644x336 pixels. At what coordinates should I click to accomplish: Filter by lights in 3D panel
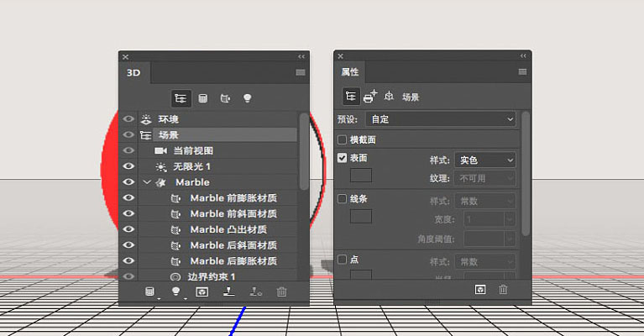pyautogui.click(x=247, y=98)
